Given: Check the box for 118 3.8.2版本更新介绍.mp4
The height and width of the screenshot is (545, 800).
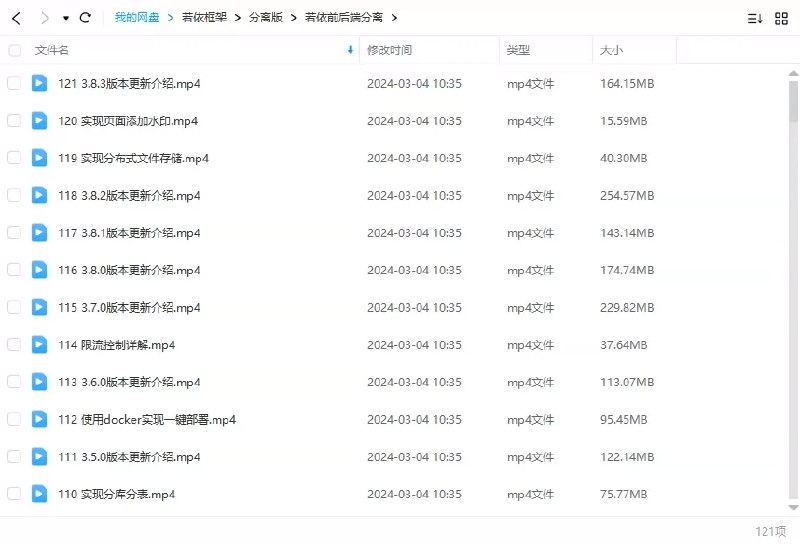Looking at the screenshot, I should point(14,195).
